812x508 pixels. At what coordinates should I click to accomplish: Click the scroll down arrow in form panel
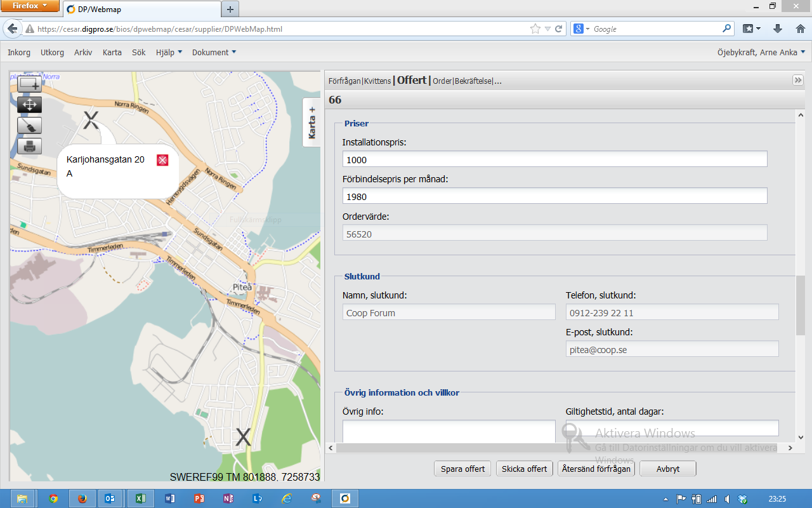point(800,437)
